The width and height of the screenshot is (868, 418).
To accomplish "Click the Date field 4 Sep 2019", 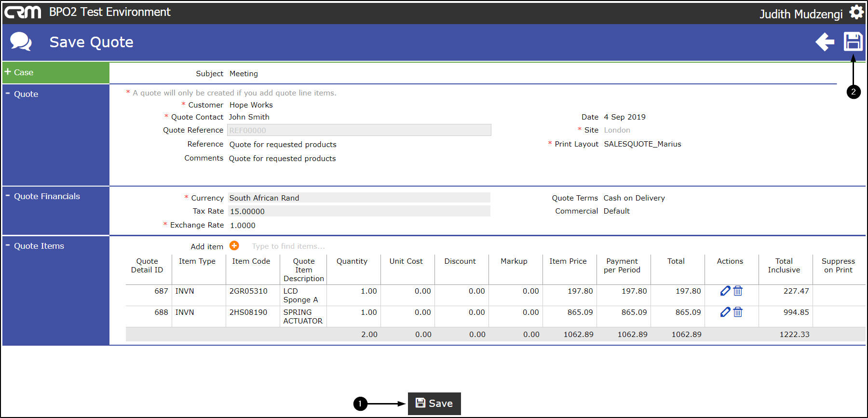I will point(625,117).
